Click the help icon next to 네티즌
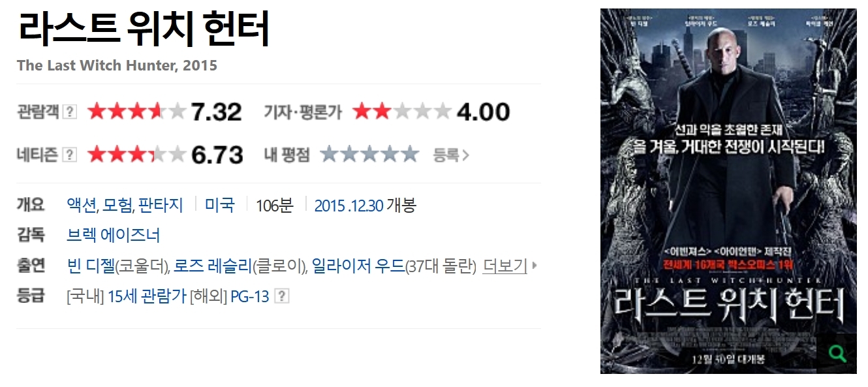 click(69, 155)
